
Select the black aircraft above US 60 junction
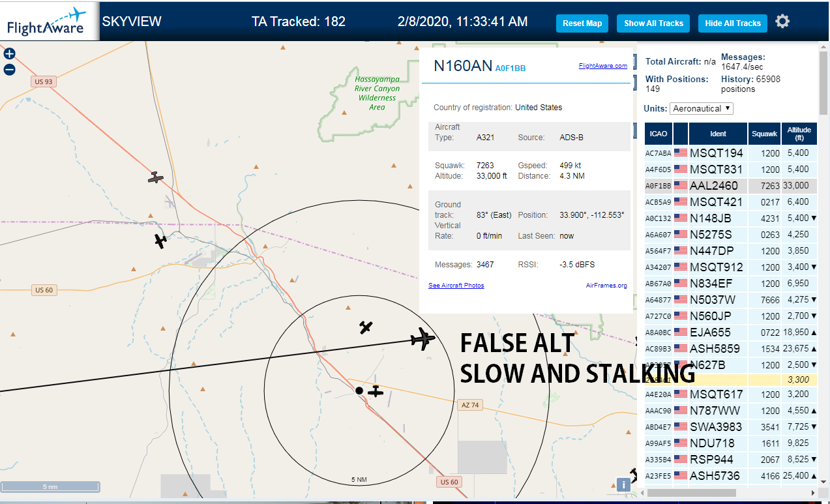[x=160, y=241]
